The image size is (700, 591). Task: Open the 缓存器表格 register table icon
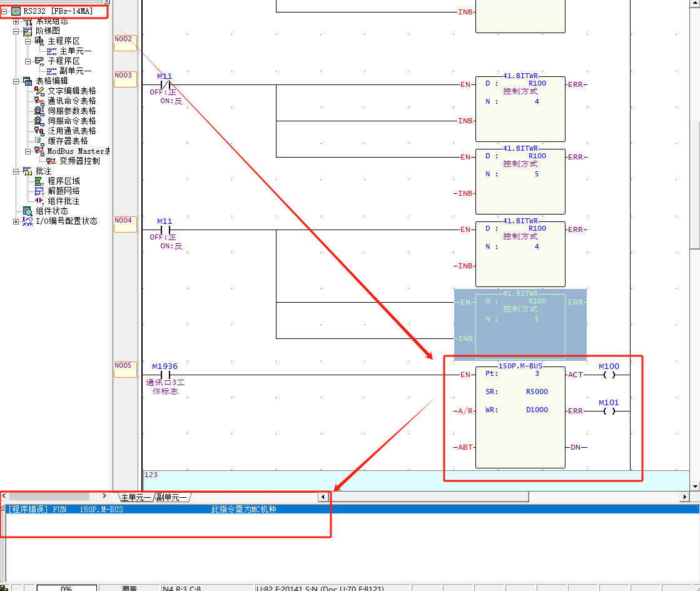pyautogui.click(x=39, y=141)
